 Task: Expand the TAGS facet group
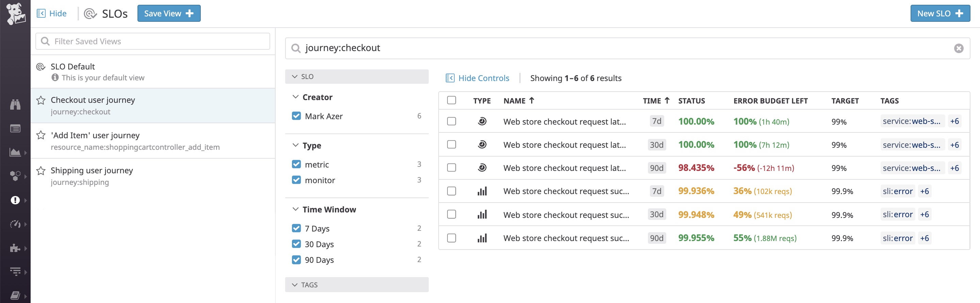click(x=357, y=285)
